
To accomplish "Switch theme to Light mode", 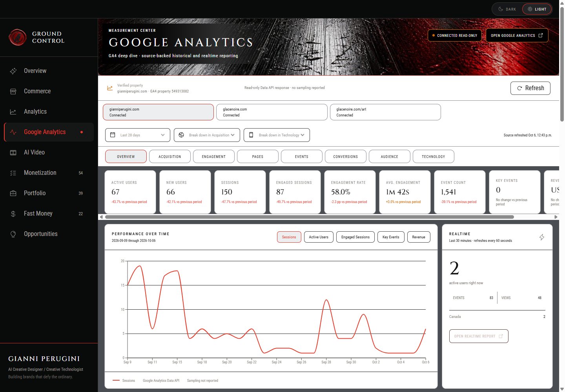I will tap(537, 9).
